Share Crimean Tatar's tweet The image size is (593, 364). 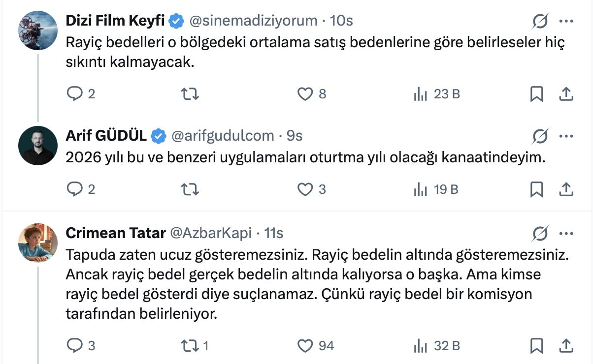coord(566,346)
